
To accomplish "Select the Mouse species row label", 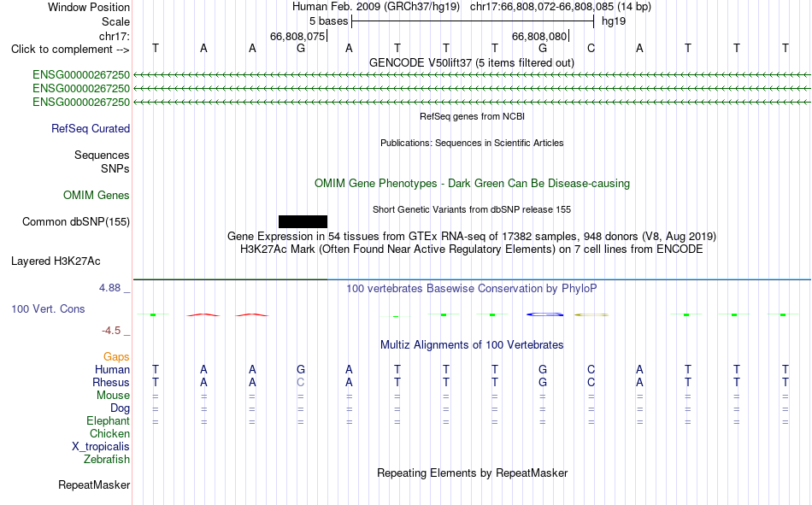I will (x=113, y=395).
